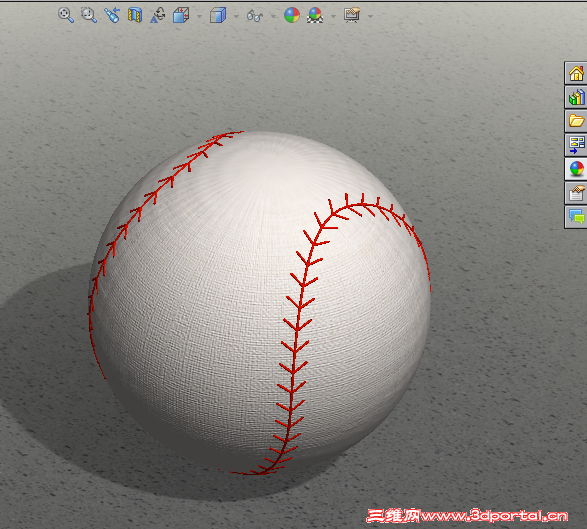Click the Display Style shaded cube icon
The width and height of the screenshot is (587, 529).
(218, 16)
